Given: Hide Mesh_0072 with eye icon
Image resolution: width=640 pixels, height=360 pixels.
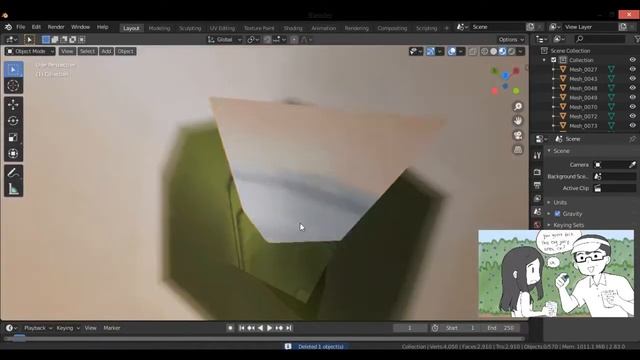Looking at the screenshot, I should 632,116.
